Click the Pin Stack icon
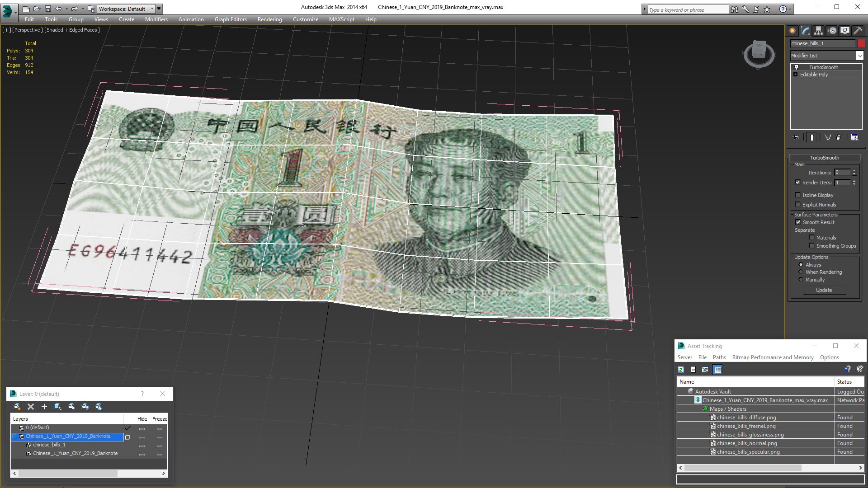 click(796, 137)
